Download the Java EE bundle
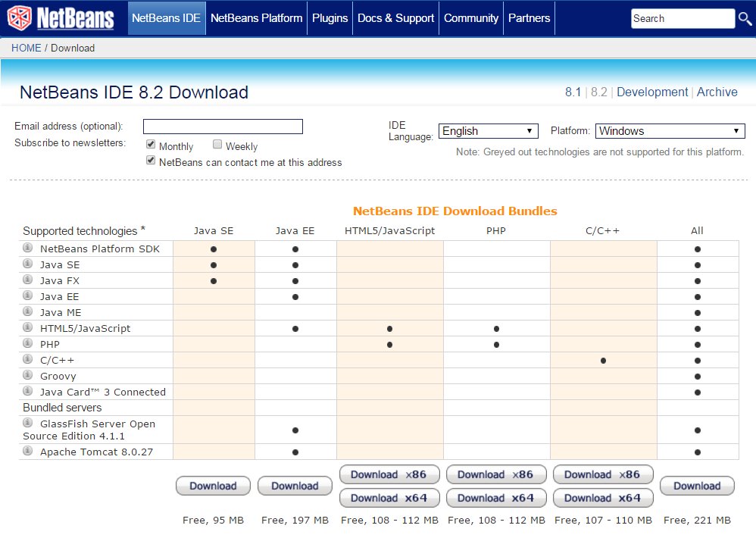 (x=295, y=486)
